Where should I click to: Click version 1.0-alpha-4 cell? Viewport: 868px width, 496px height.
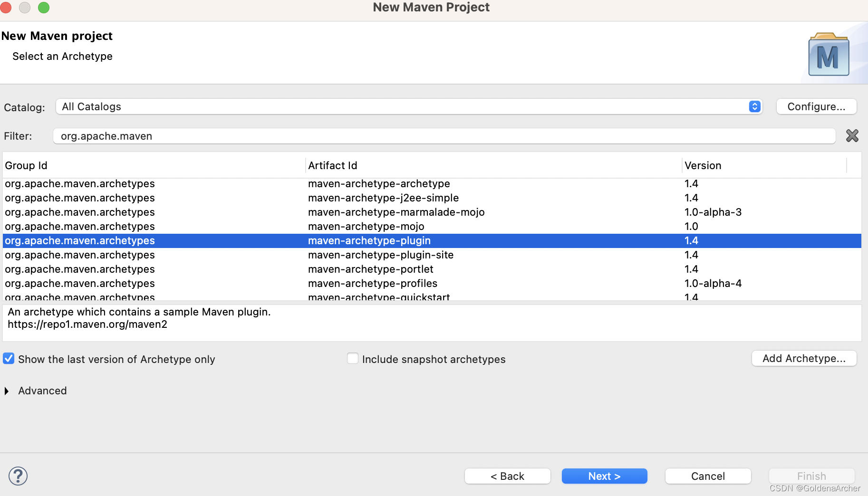(713, 284)
